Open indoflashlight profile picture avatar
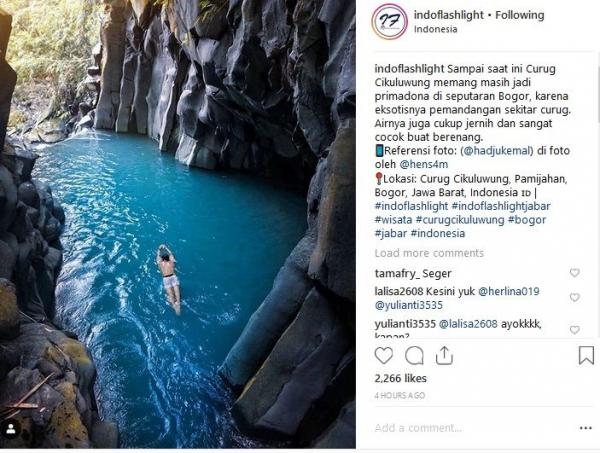The image size is (600, 453). pyautogui.click(x=389, y=21)
